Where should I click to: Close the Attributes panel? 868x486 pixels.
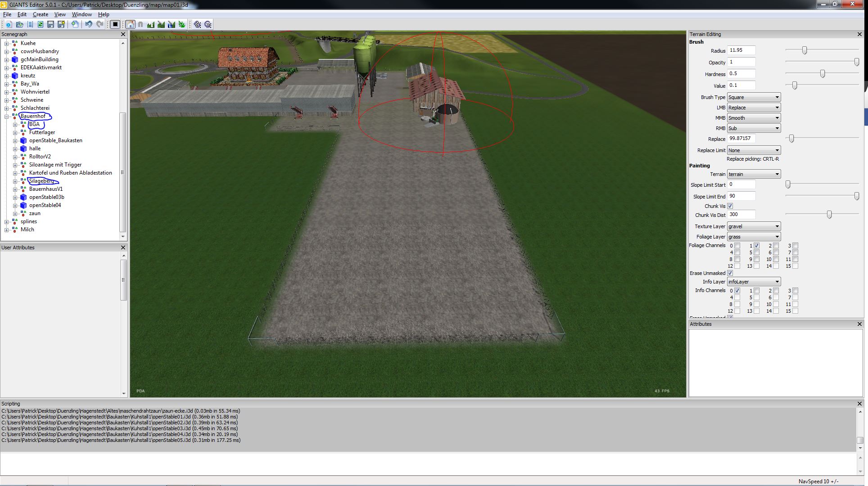(859, 324)
